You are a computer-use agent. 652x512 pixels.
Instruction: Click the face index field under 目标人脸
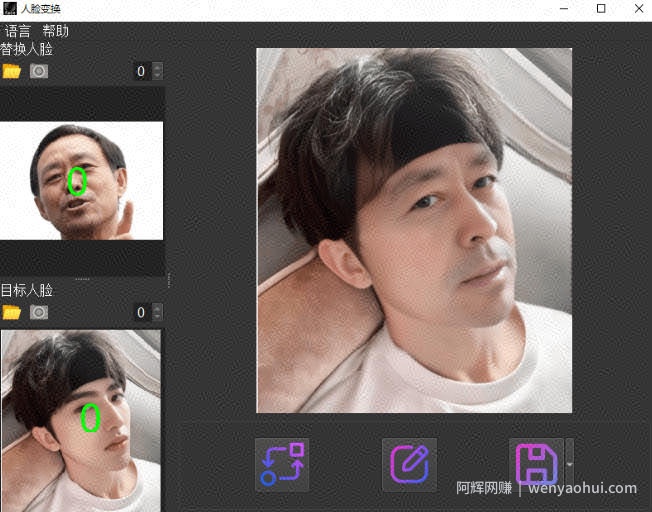pyautogui.click(x=143, y=312)
